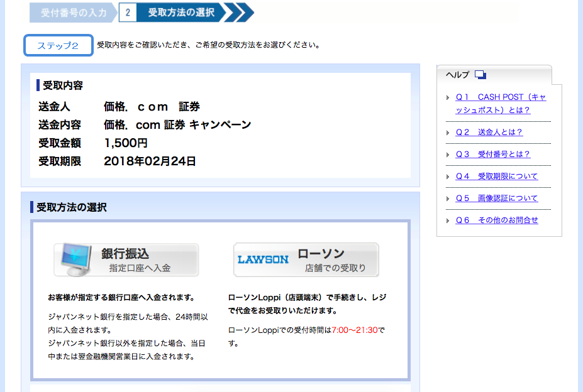Click the 送金内容 row label
Viewport: 583px width, 392px height.
pyautogui.click(x=60, y=125)
